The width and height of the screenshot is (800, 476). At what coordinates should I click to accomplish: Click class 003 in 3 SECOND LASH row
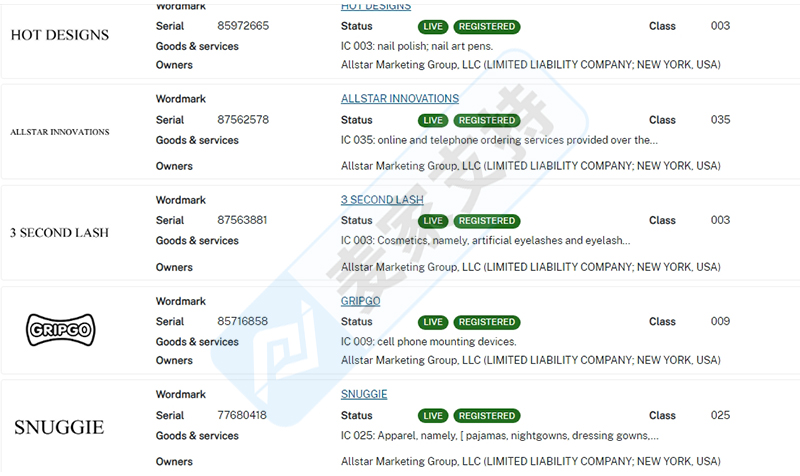click(x=720, y=220)
